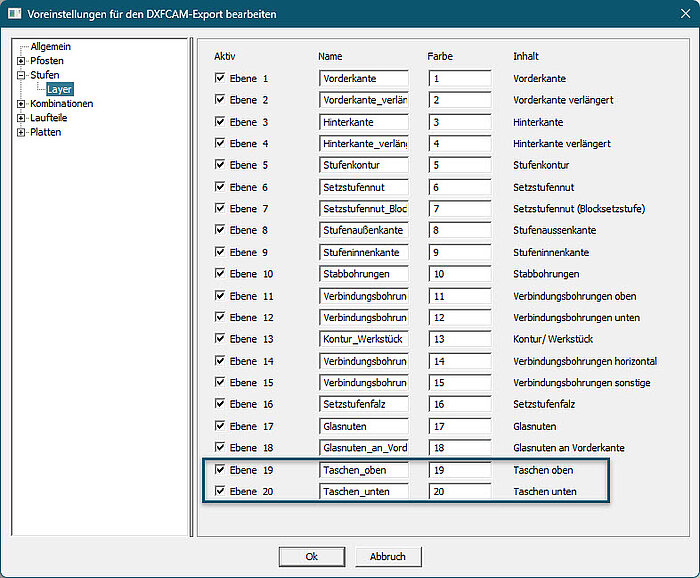700x578 pixels.
Task: Select the Pfosten tree label
Action: [x=47, y=61]
